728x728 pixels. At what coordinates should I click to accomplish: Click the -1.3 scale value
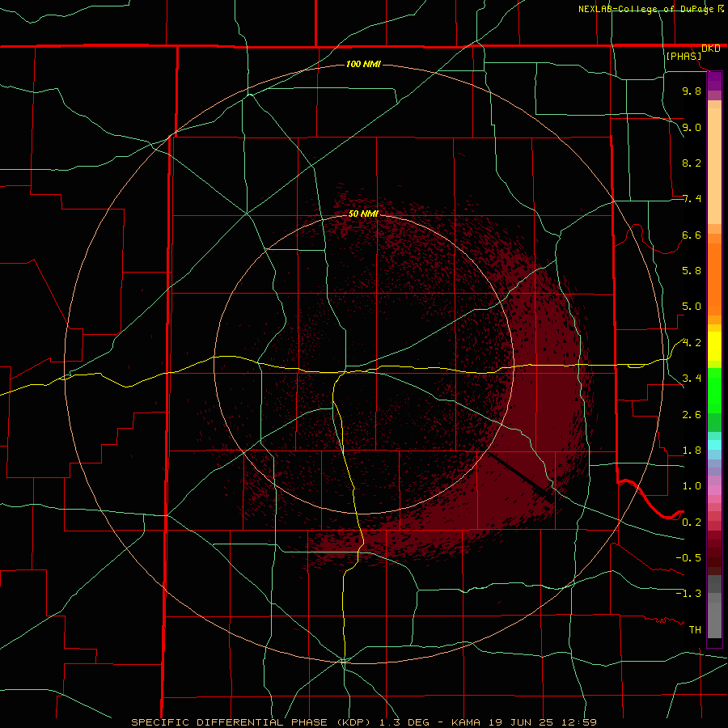688,594
